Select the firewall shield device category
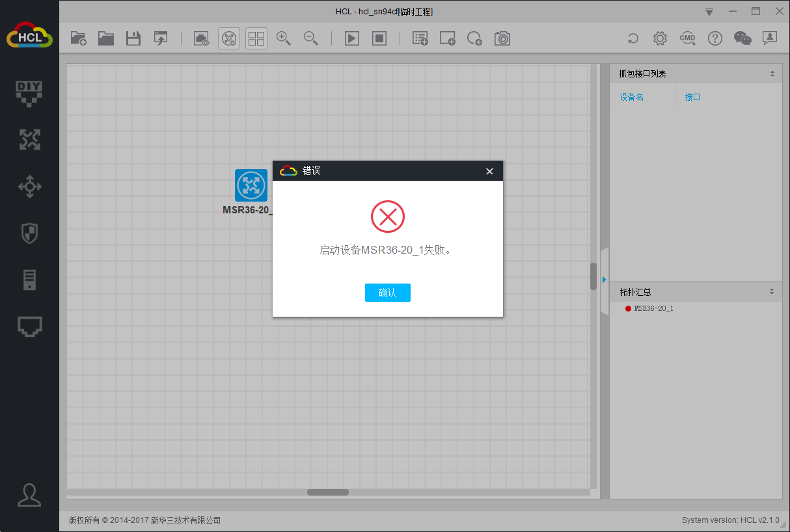 pyautogui.click(x=29, y=233)
